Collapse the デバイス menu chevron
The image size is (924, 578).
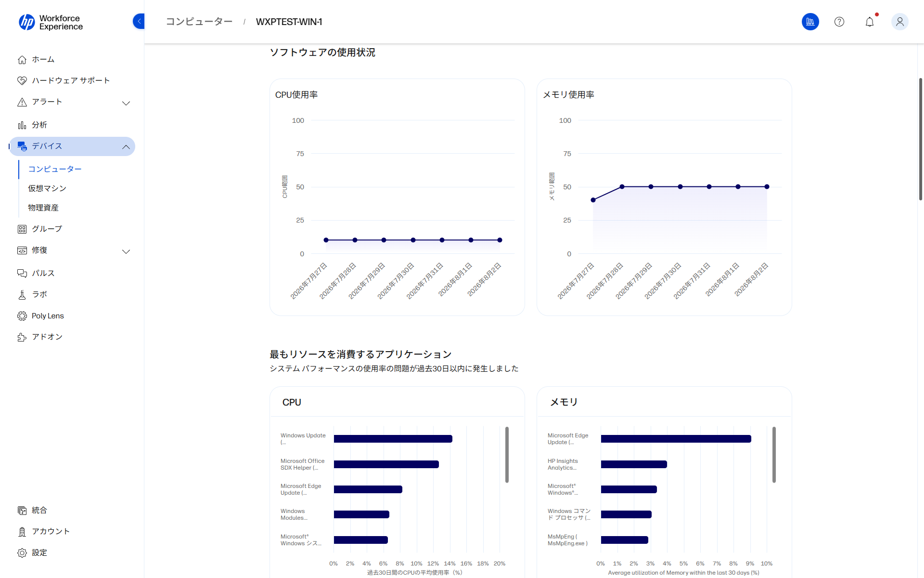pos(126,147)
